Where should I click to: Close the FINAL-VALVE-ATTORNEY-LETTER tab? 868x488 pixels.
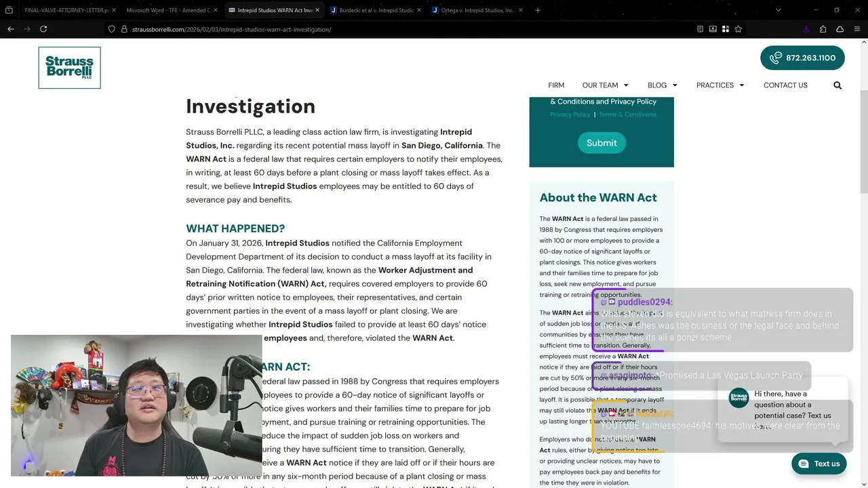(113, 10)
